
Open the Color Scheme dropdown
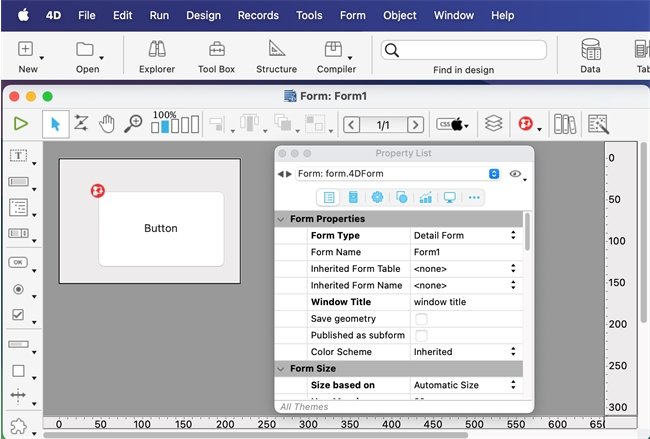[466, 352]
